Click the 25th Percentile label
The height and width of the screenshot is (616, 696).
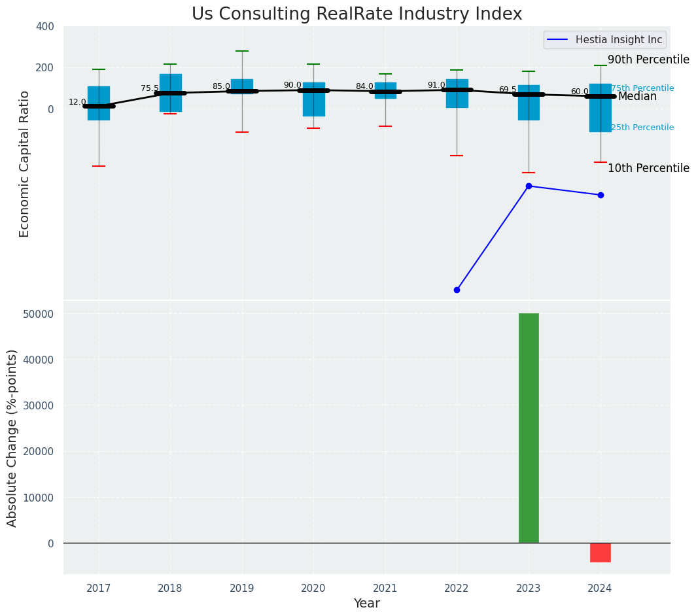[642, 128]
